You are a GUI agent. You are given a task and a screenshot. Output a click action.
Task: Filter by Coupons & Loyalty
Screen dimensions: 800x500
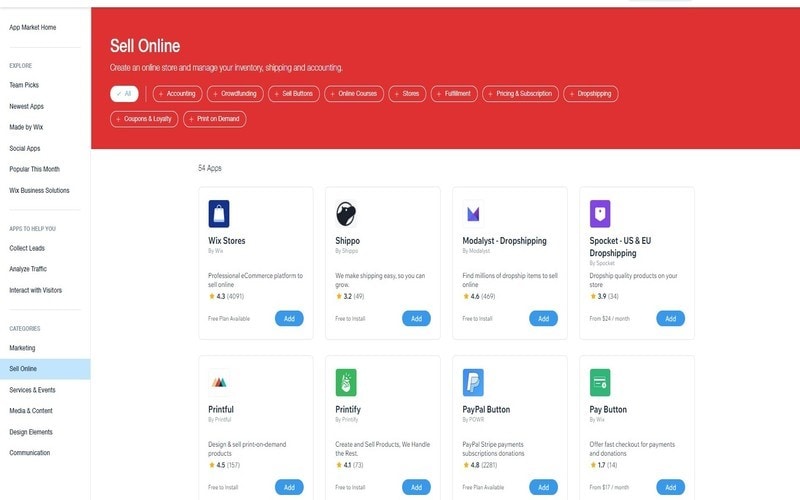143,119
